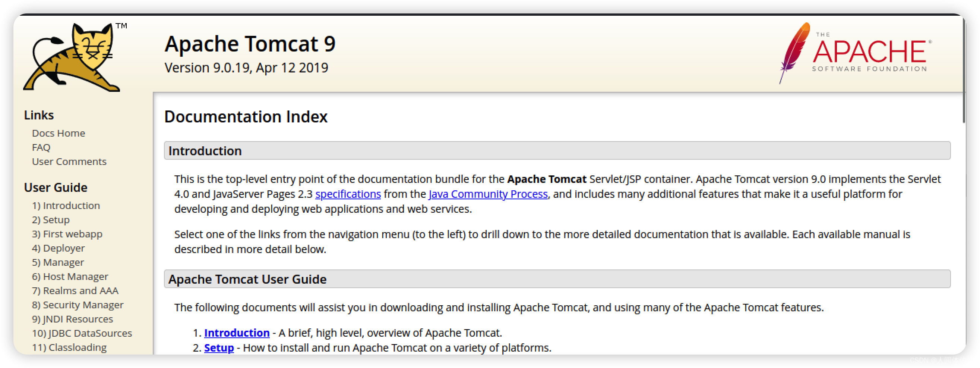Select 2) Setup in User Guide
This screenshot has width=980, height=368.
51,219
